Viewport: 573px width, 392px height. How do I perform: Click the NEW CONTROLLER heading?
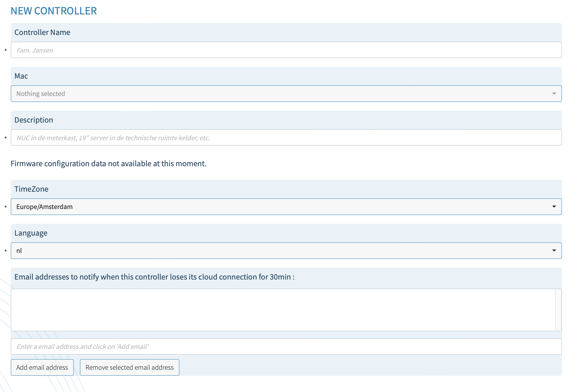pyautogui.click(x=54, y=11)
